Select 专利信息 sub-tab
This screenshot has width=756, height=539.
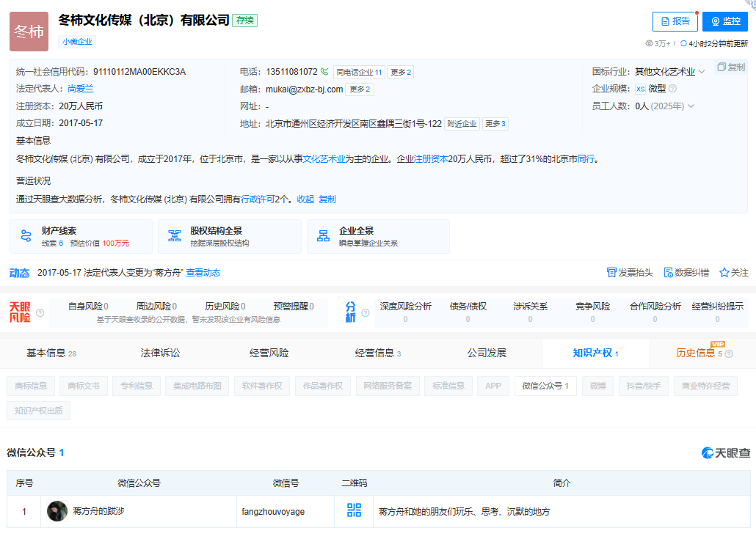click(137, 386)
